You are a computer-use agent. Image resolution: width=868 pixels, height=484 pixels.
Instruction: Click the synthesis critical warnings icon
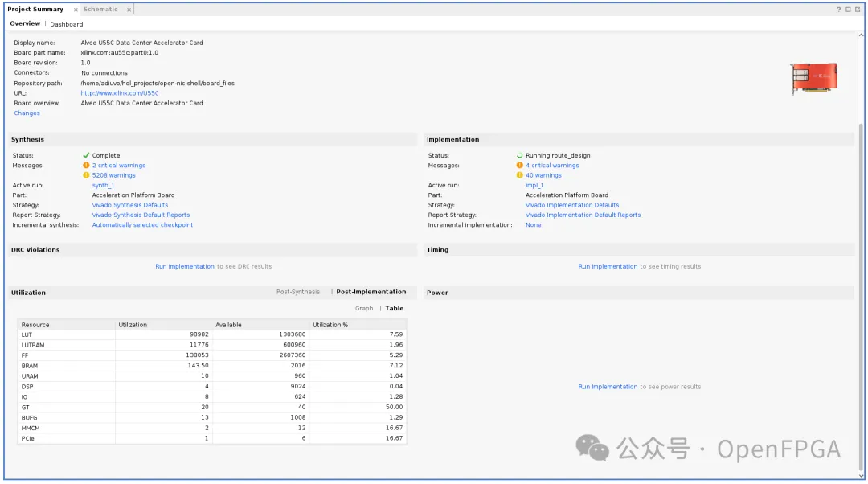tap(86, 166)
